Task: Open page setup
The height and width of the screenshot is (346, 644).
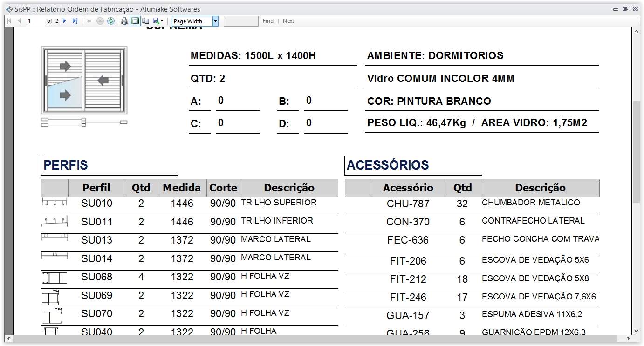Action: [x=146, y=21]
